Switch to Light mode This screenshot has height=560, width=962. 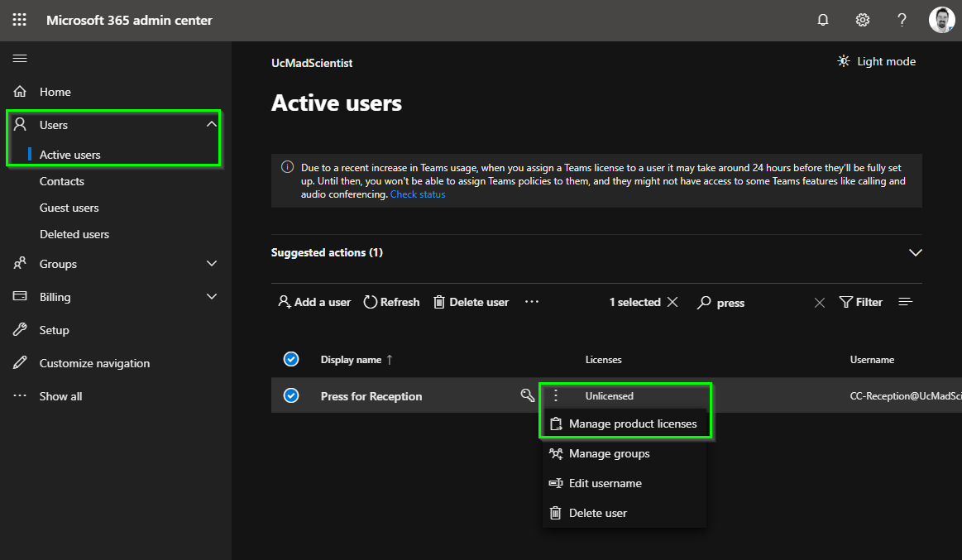876,60
